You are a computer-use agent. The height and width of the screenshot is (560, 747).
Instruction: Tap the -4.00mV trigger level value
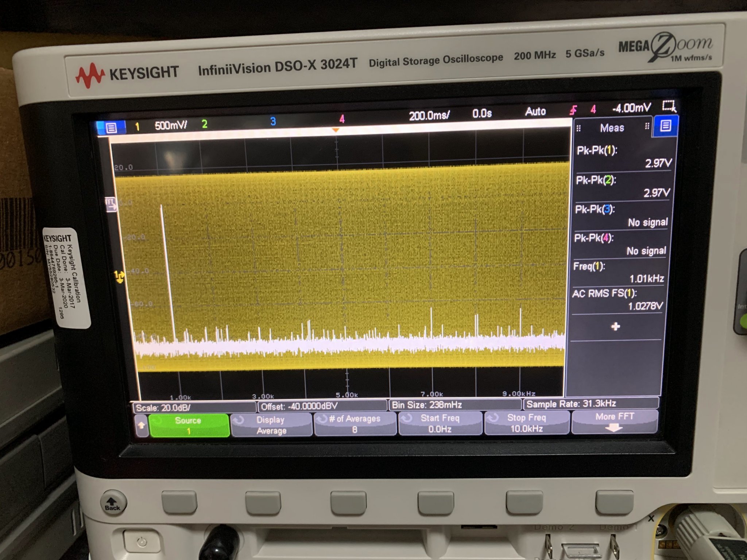(632, 108)
